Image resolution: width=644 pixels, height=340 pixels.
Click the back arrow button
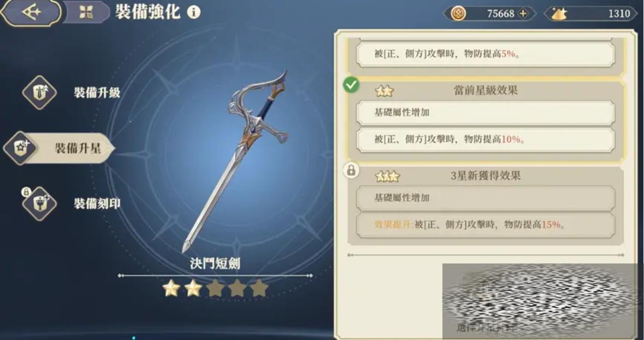(x=31, y=13)
